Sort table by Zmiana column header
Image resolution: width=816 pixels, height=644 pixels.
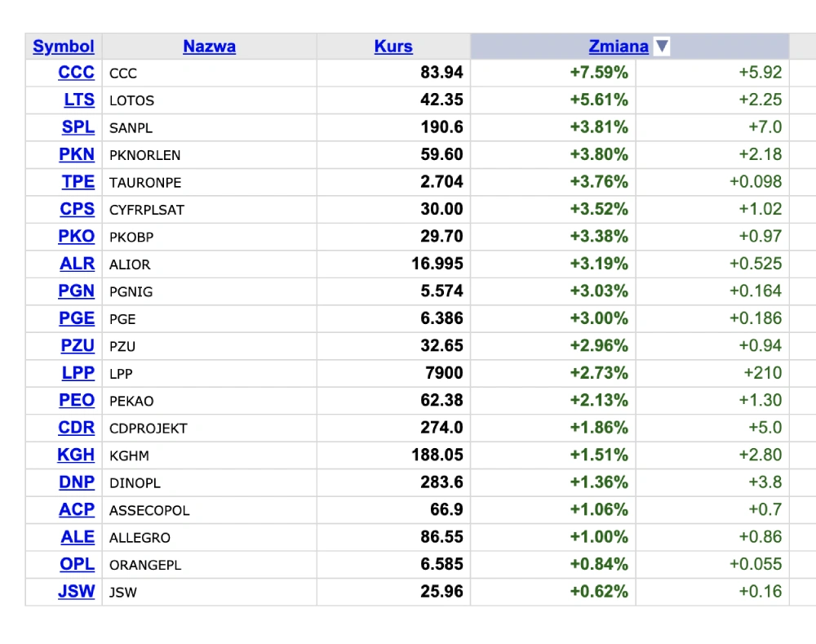619,47
